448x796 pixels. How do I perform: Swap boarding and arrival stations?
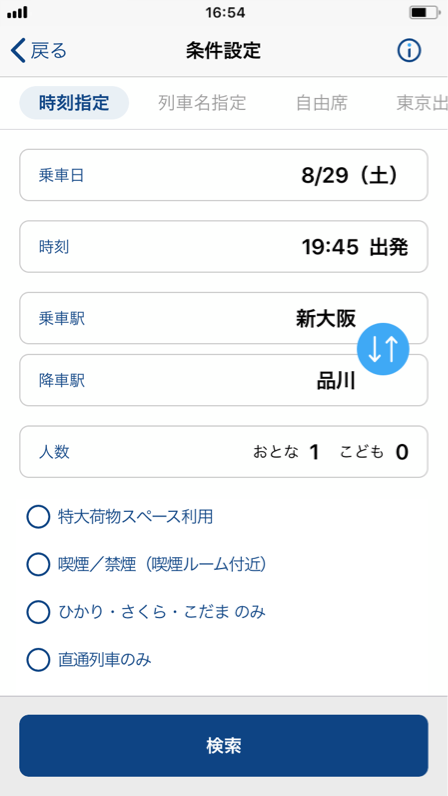[383, 349]
